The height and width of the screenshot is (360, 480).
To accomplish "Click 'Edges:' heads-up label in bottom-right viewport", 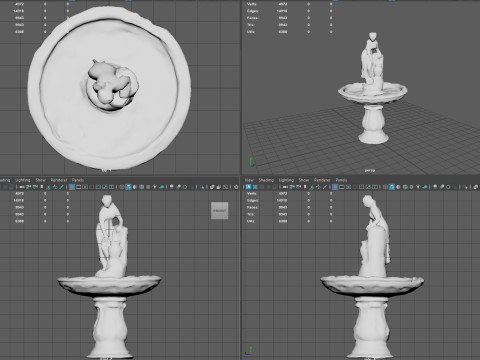I will (253, 200).
